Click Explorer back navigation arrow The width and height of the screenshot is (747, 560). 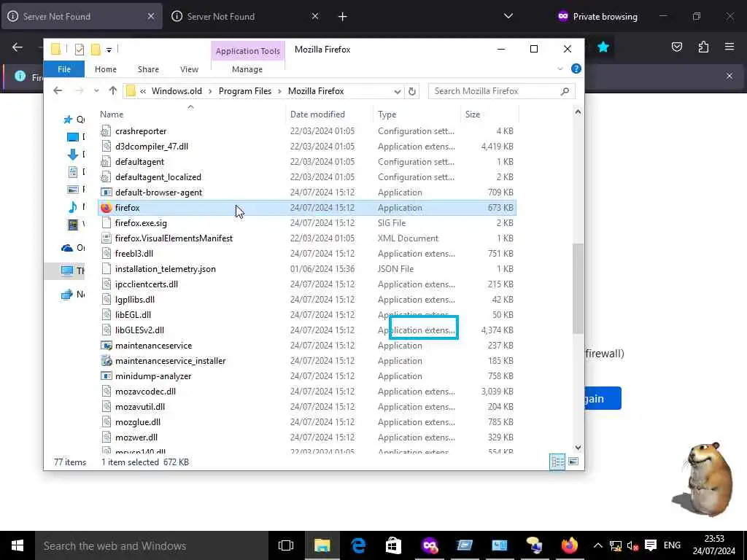pos(58,90)
